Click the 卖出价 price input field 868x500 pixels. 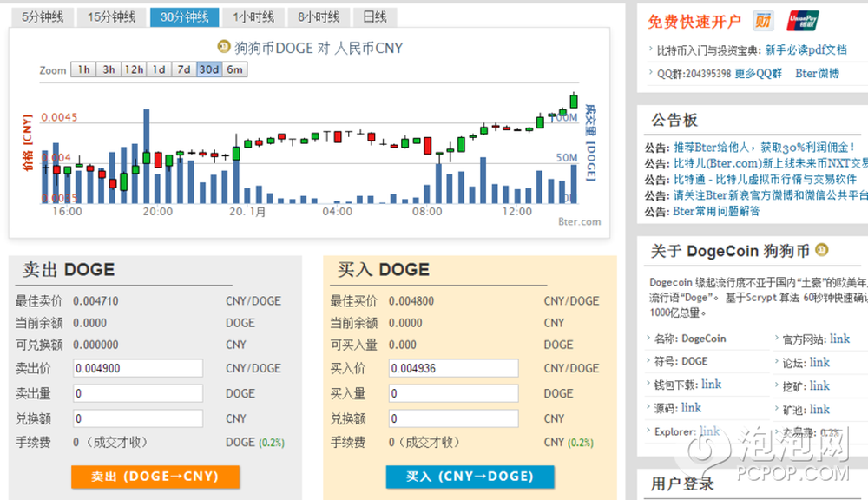pyautogui.click(x=138, y=368)
